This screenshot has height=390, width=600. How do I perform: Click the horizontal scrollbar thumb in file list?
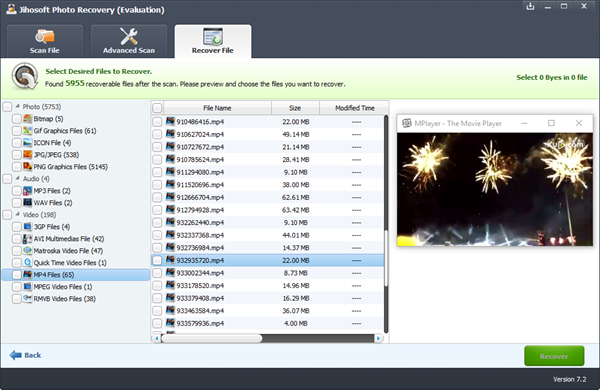[212, 338]
